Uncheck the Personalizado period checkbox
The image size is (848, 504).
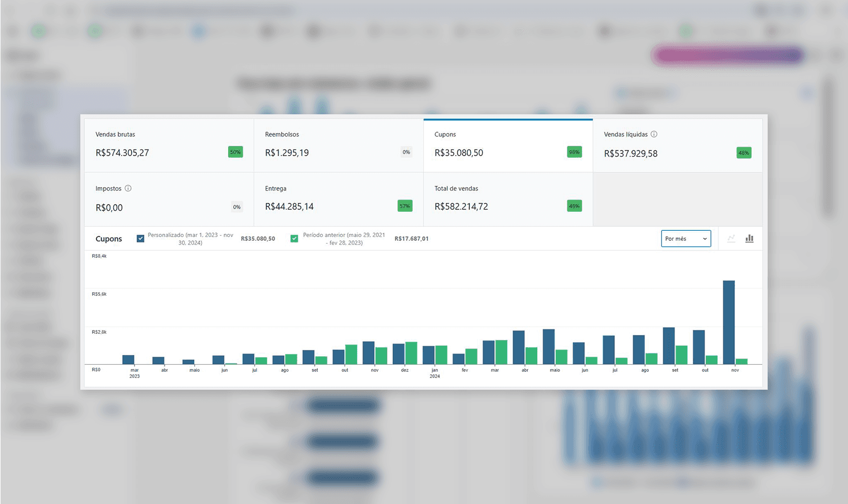(x=141, y=239)
